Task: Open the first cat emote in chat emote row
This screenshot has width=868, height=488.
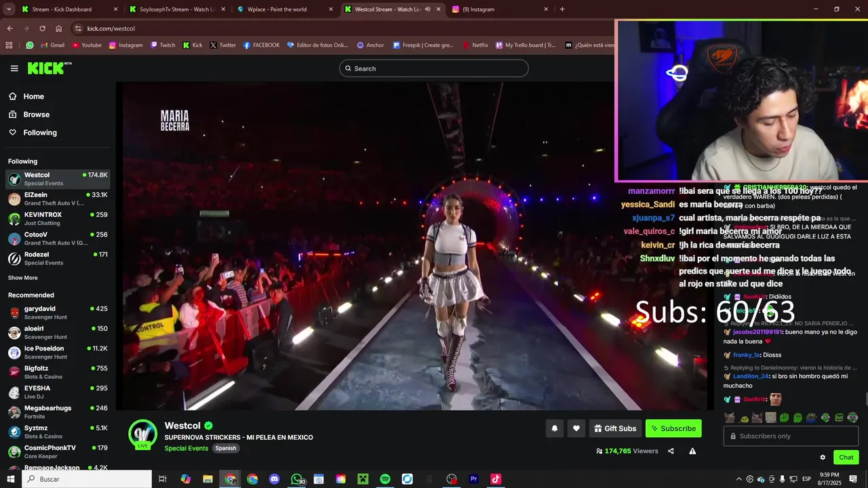Action: 730,418
